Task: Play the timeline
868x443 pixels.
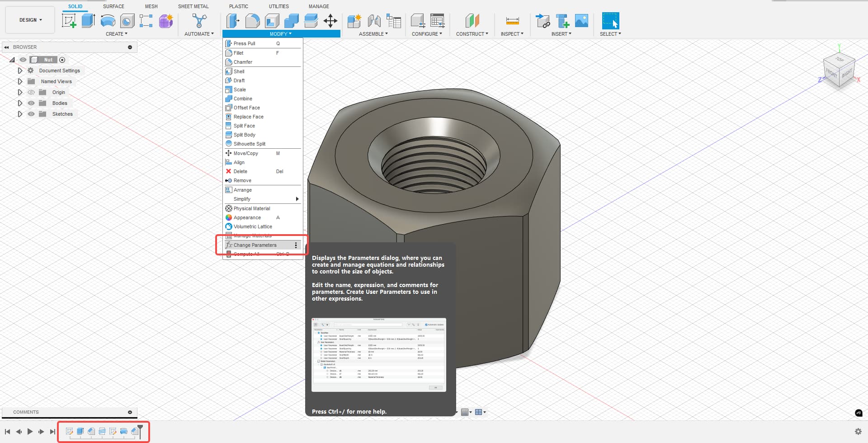Action: pos(30,432)
